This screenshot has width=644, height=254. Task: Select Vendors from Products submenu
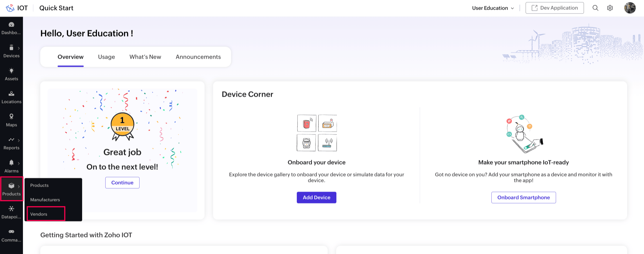39,214
